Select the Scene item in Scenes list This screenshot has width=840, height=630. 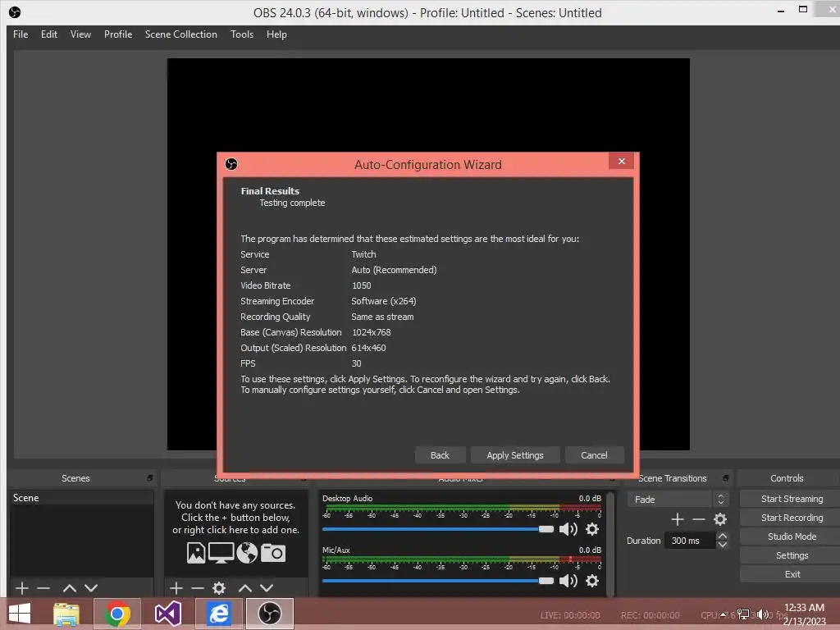tap(81, 498)
